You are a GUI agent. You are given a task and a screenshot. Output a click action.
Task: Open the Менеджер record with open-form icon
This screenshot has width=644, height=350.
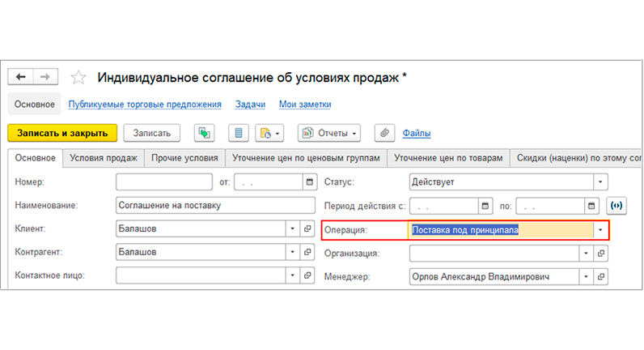(x=601, y=277)
